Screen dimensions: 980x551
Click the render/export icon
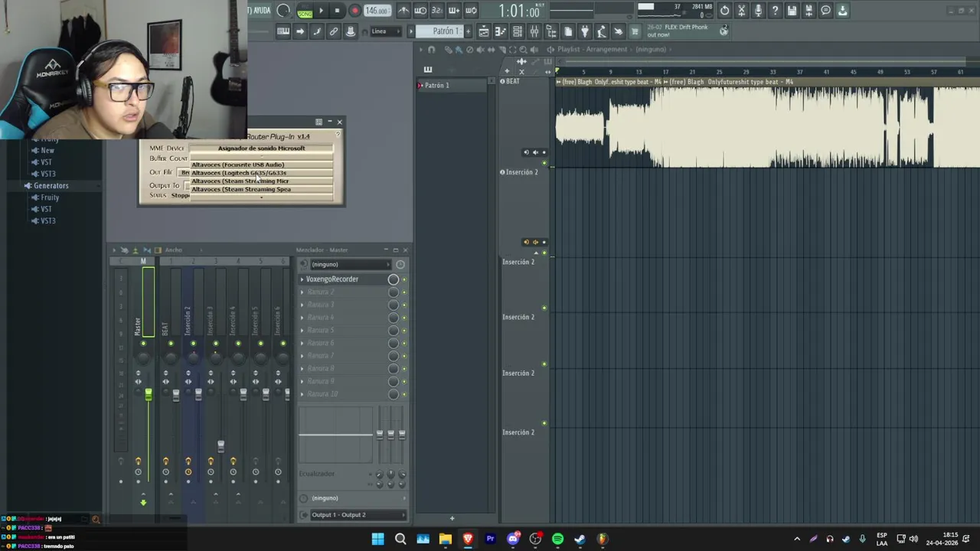pos(808,11)
